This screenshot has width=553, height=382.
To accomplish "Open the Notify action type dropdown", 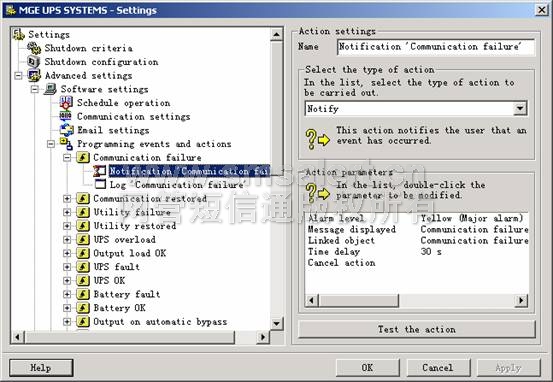I will click(x=520, y=109).
